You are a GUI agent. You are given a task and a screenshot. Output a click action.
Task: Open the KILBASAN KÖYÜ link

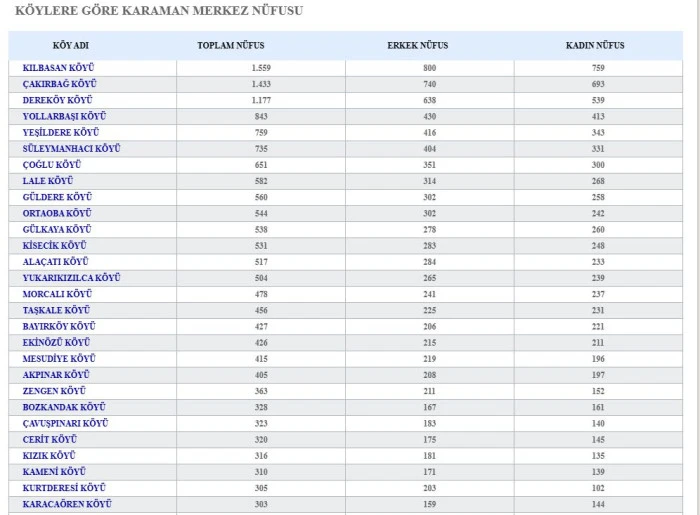(x=56, y=68)
